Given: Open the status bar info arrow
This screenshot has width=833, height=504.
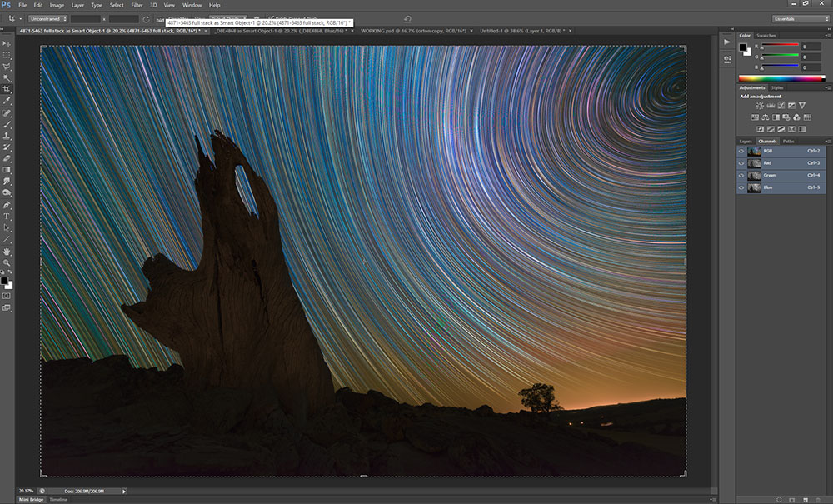Looking at the screenshot, I should 124,492.
